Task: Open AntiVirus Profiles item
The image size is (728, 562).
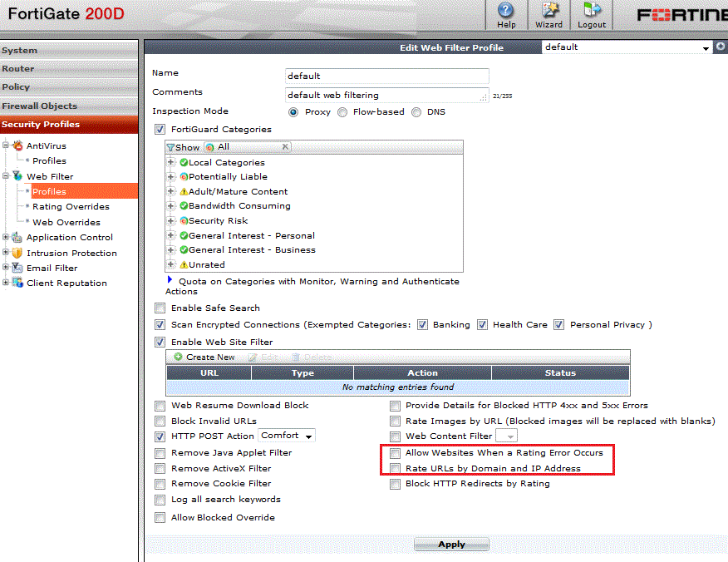Action: (49, 160)
